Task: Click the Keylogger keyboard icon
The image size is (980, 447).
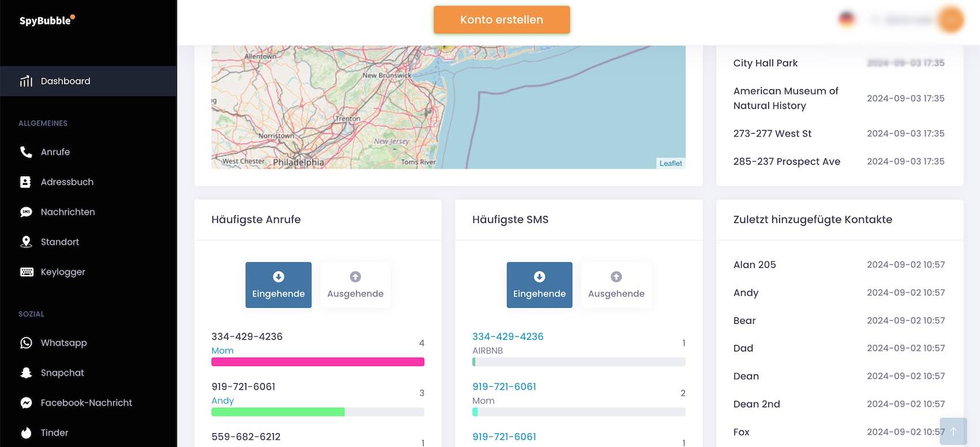Action: click(27, 272)
